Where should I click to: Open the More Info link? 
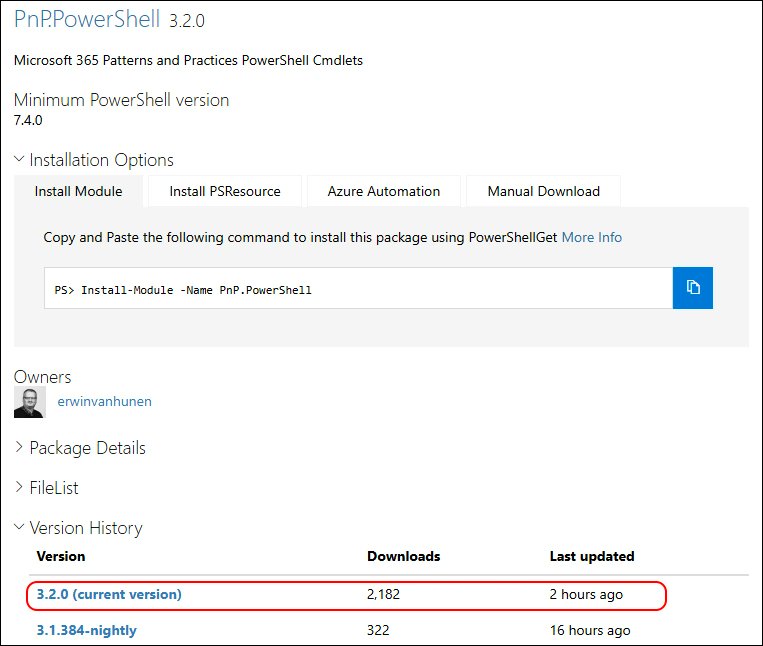[x=592, y=237]
